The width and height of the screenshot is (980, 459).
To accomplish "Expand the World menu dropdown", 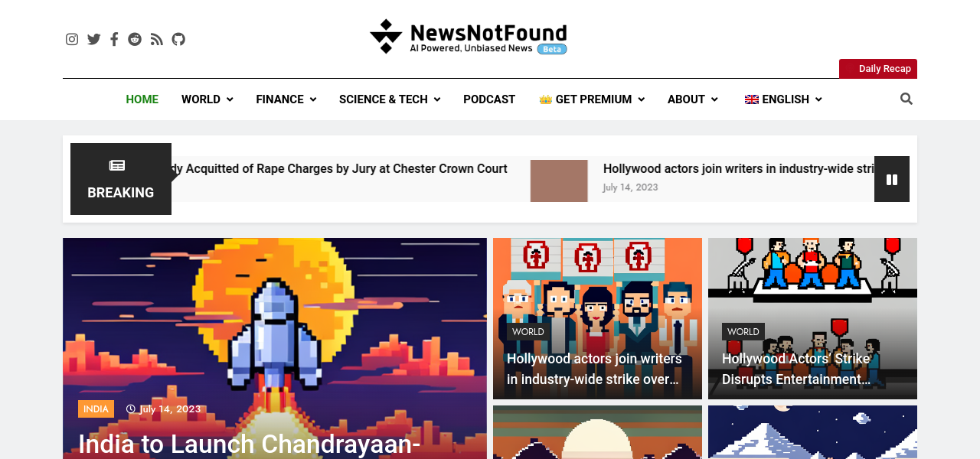I will point(207,99).
